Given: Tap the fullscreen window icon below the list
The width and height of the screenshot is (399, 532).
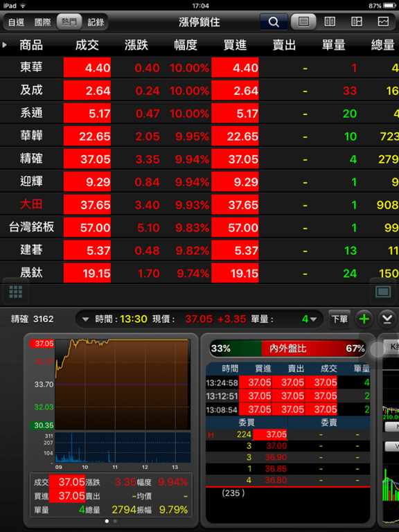Looking at the screenshot, I should pyautogui.click(x=383, y=292).
